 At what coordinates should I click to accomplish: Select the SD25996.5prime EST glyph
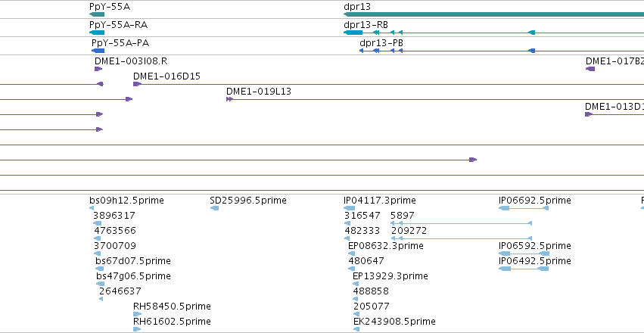pos(214,208)
